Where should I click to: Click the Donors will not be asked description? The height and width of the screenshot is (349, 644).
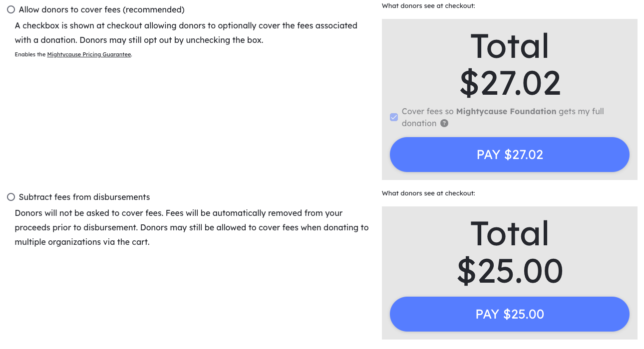[x=192, y=228]
